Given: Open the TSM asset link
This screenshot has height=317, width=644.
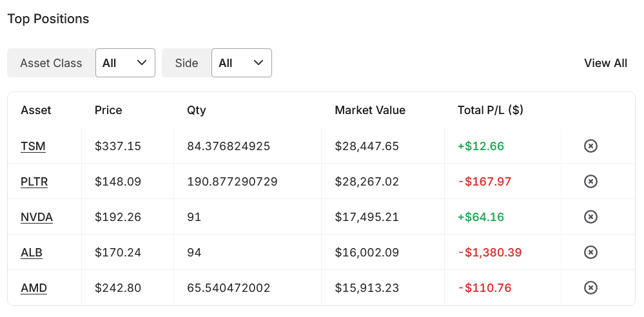Looking at the screenshot, I should point(33,146).
